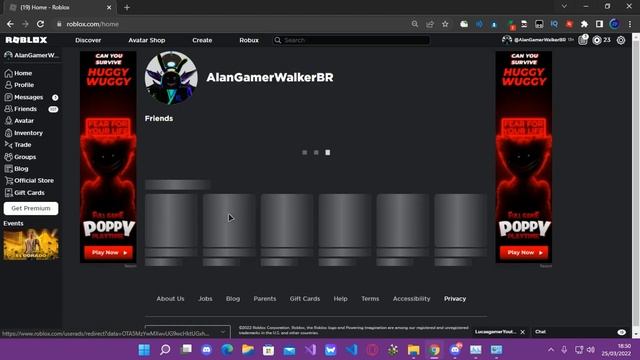
Task: Close the LucasgamerYout chat tab
Action: click(x=522, y=332)
